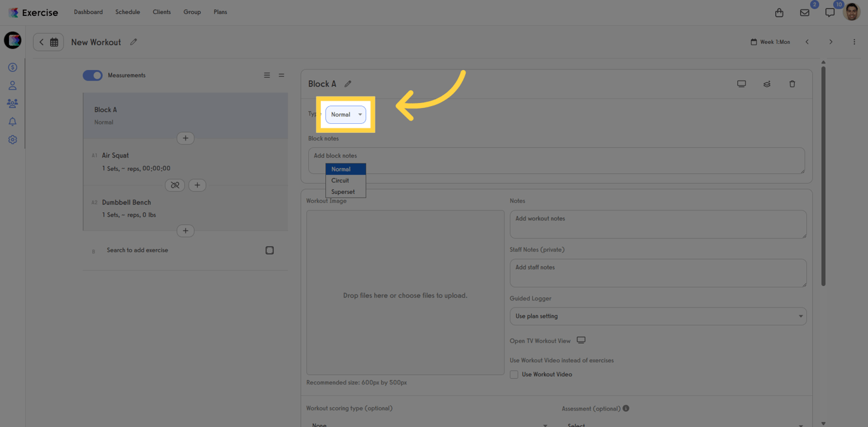
Task: Click the workout image upload drop zone
Action: pos(405,293)
